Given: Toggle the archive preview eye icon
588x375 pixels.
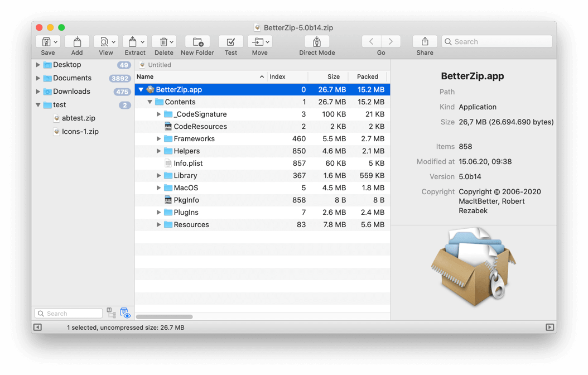Looking at the screenshot, I should tap(125, 312).
